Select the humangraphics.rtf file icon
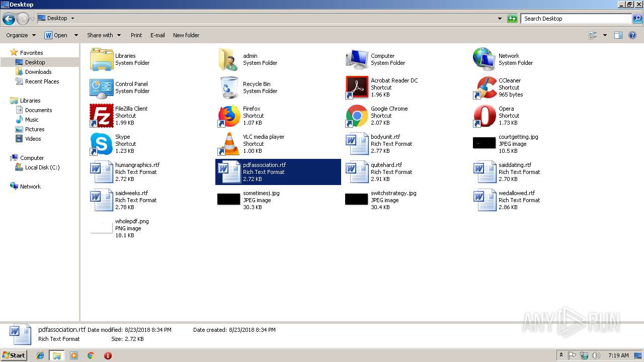The image size is (644, 362). [x=101, y=172]
